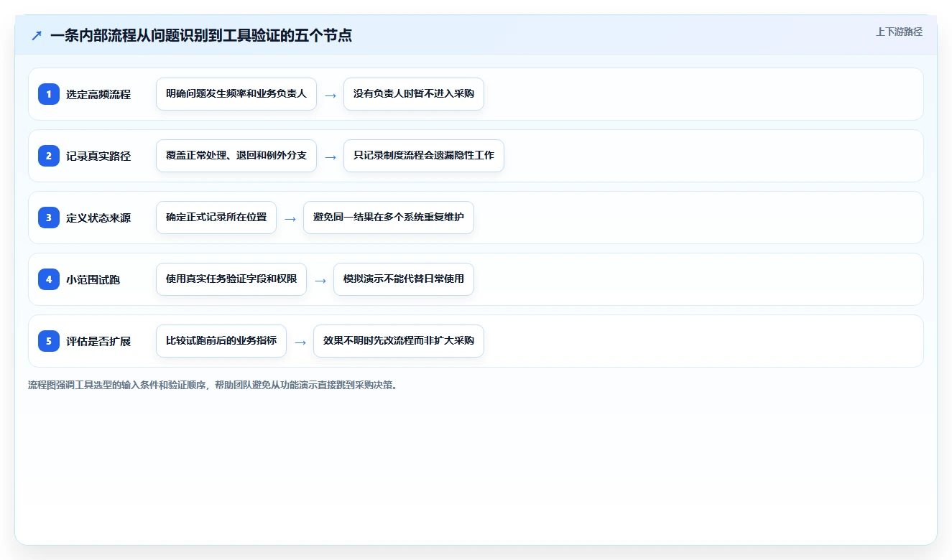Viewport: 952px width, 560px height.
Task: Select the 评估是否扩展 step label
Action: (x=98, y=341)
